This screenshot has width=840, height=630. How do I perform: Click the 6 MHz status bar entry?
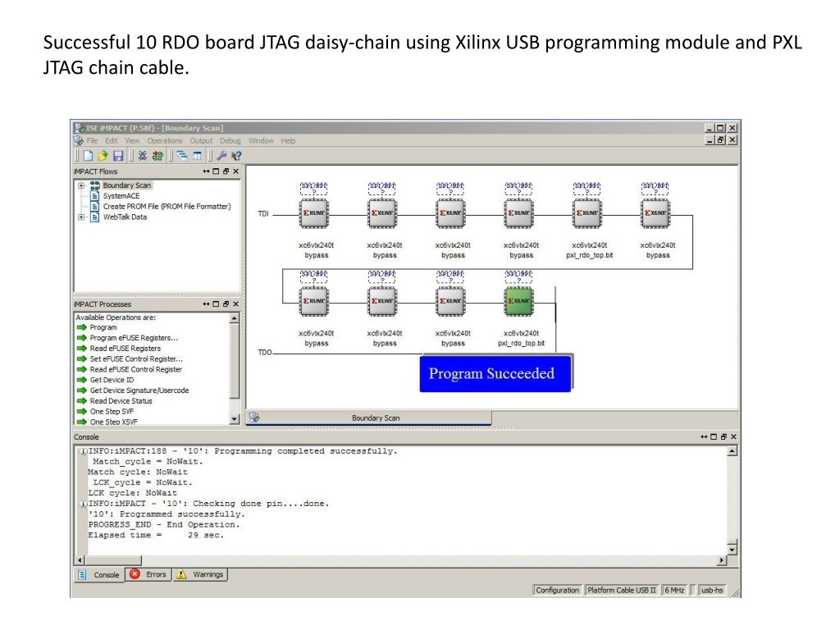click(674, 590)
